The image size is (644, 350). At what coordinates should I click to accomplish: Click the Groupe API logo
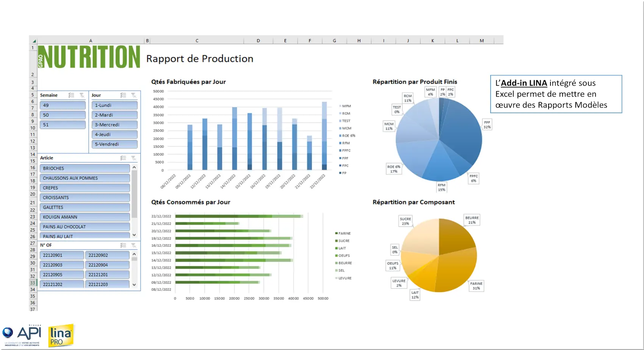[22, 335]
